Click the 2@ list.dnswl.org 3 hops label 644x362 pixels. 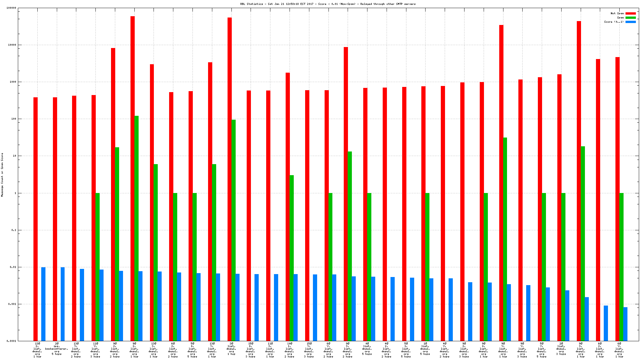click(561, 349)
